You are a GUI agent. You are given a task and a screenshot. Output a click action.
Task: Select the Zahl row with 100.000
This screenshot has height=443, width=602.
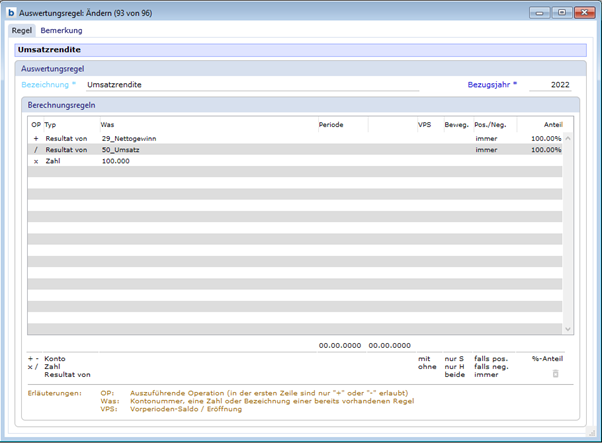pyautogui.click(x=115, y=160)
